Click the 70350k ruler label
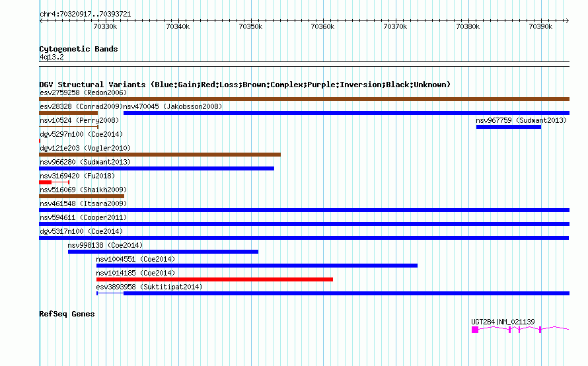This screenshot has width=588, height=366. 250,26
